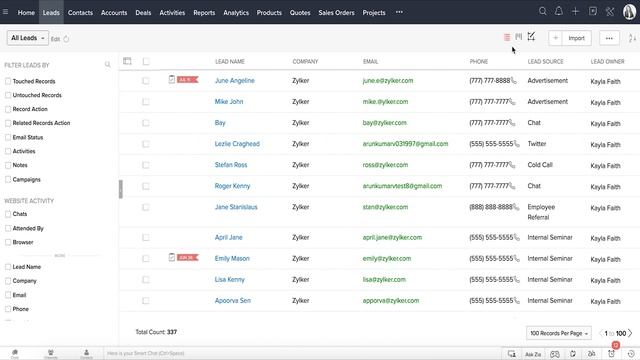640x360 pixels.
Task: Open the calendar icon in top bar
Action: point(593,11)
